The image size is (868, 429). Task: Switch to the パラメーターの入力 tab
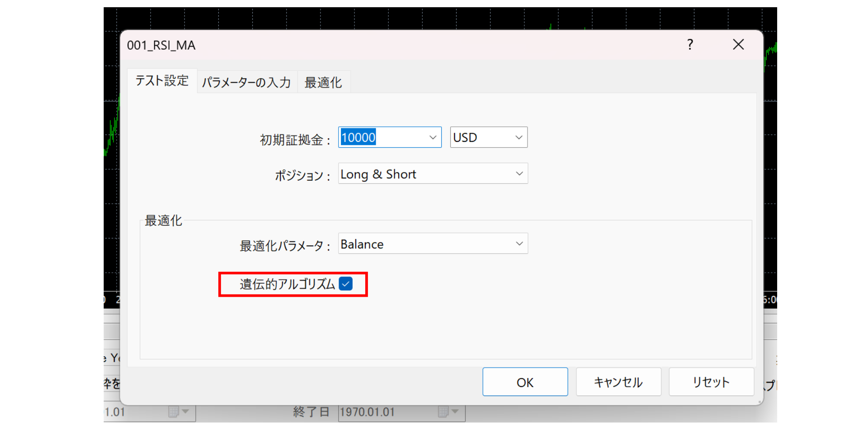247,82
